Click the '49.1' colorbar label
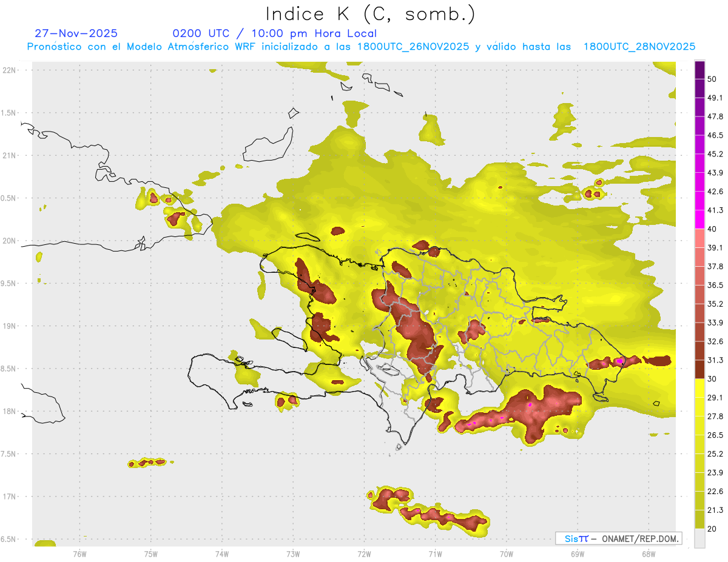 [x=715, y=98]
